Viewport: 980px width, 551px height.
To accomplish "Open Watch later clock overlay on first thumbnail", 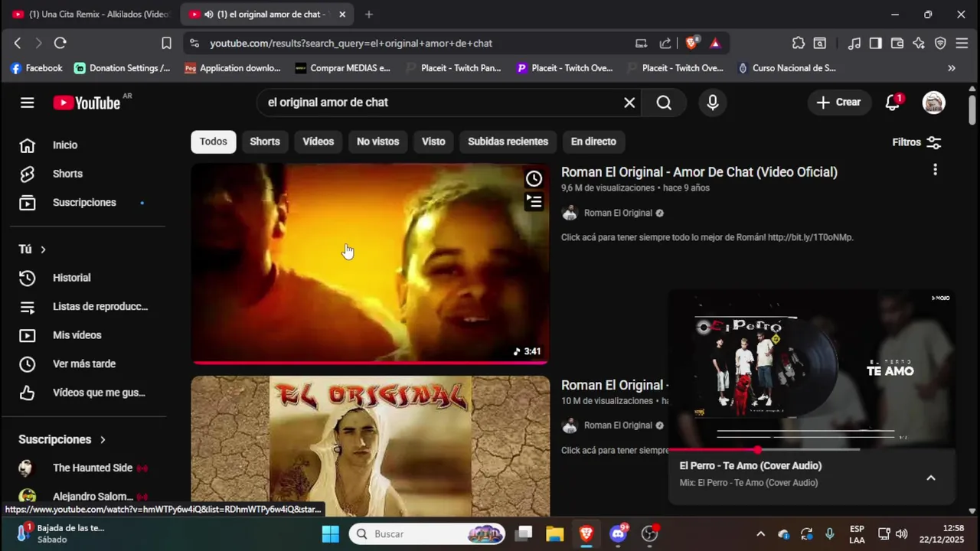I will coord(534,178).
